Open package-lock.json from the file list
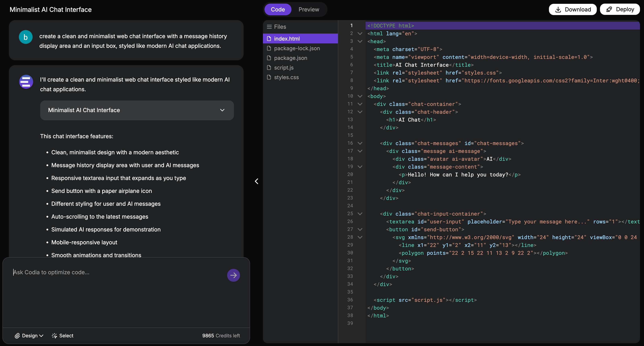 297,48
